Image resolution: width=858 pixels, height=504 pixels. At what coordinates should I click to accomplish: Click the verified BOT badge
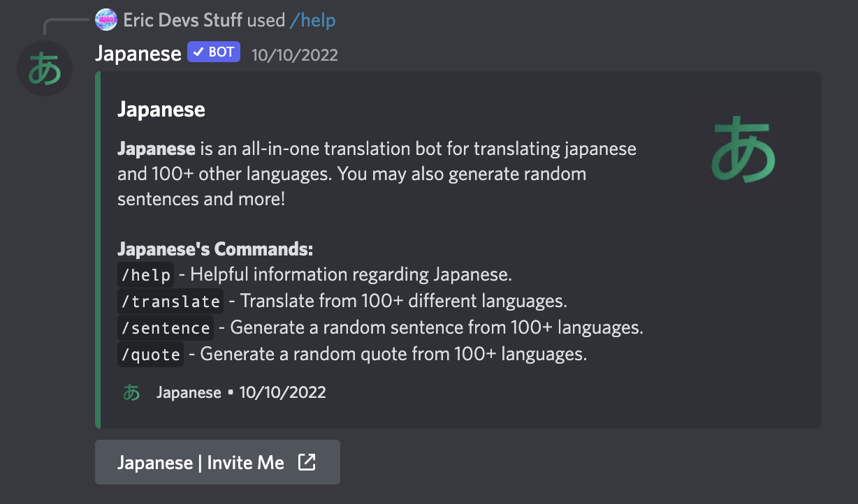(x=213, y=52)
